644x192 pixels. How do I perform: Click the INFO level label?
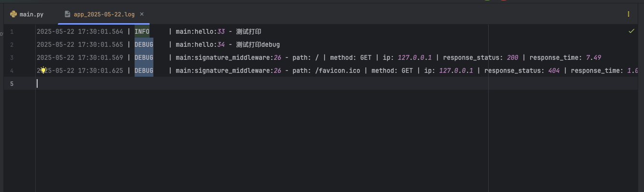click(142, 32)
